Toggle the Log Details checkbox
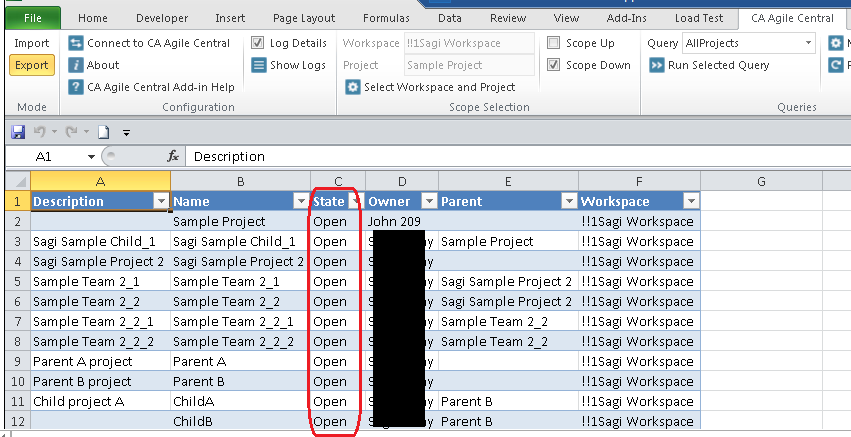This screenshot has width=851, height=437. [258, 43]
